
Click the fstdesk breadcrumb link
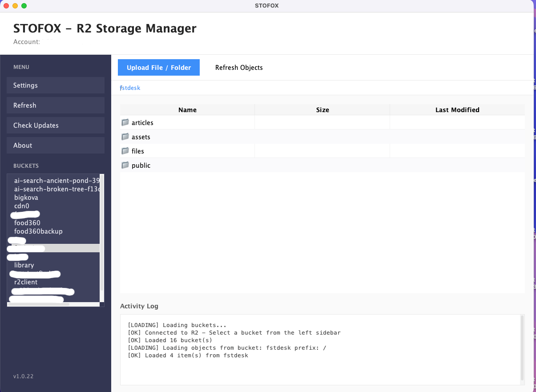(x=130, y=88)
